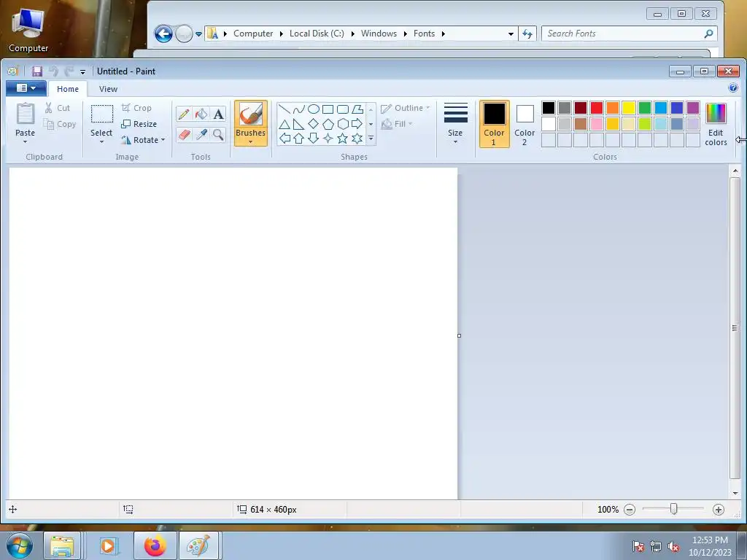This screenshot has height=560, width=747.
Task: Choose the Six-point star shape
Action: [x=357, y=139]
